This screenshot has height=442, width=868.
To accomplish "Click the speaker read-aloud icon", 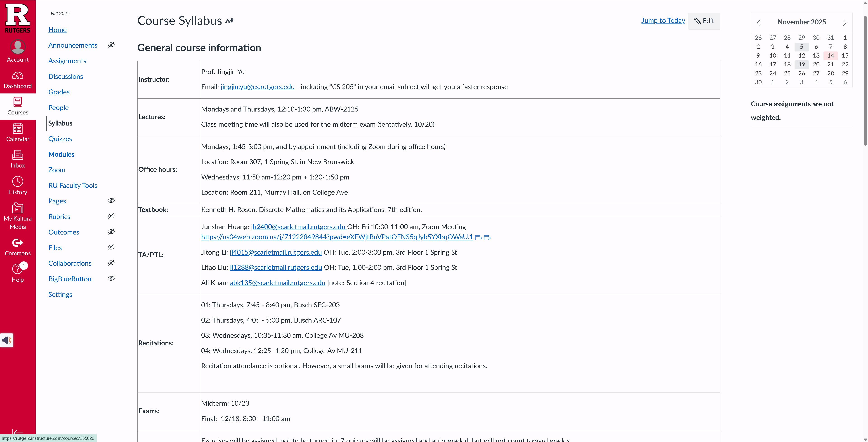I will point(7,340).
